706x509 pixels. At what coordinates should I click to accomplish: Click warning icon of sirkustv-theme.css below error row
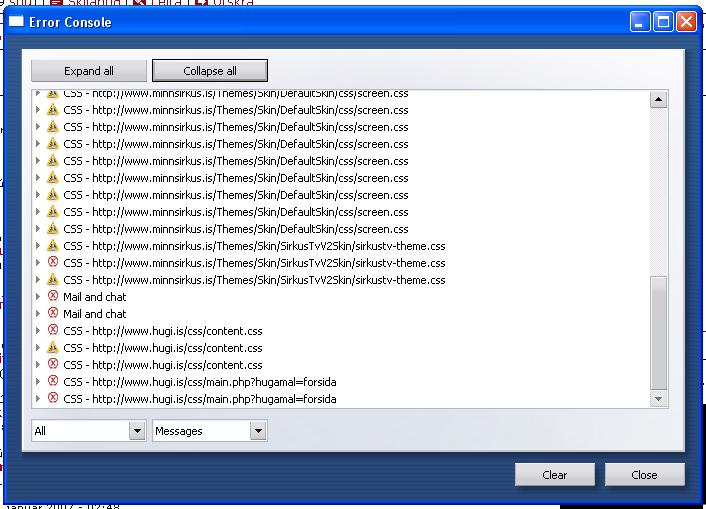[x=53, y=279]
